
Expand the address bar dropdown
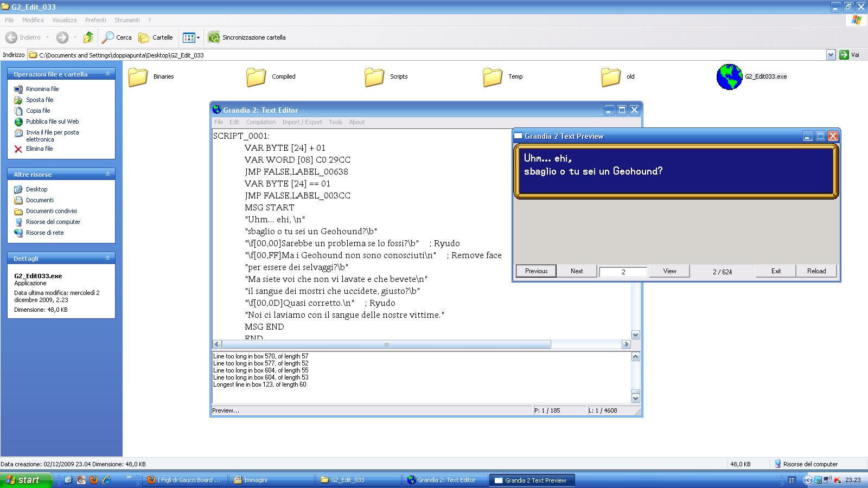point(831,55)
